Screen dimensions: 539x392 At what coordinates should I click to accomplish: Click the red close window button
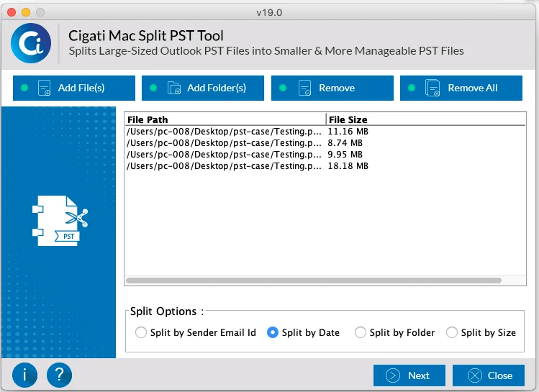pyautogui.click(x=12, y=12)
